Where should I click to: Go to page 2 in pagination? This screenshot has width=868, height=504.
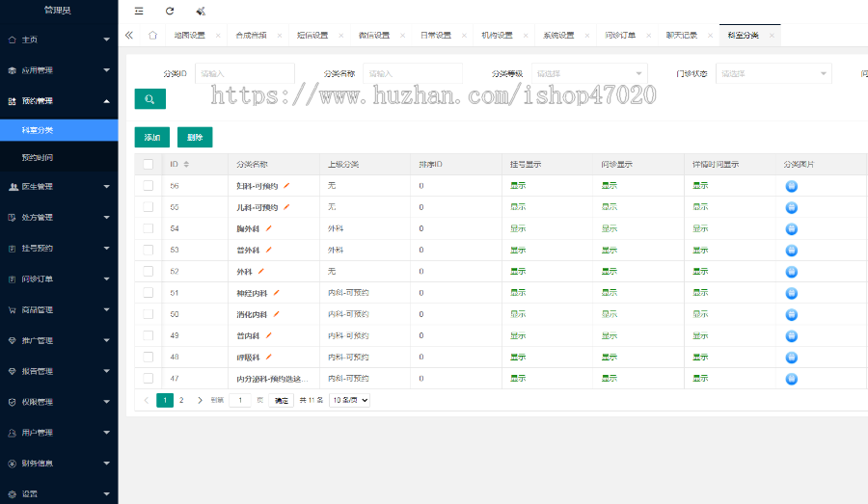181,400
